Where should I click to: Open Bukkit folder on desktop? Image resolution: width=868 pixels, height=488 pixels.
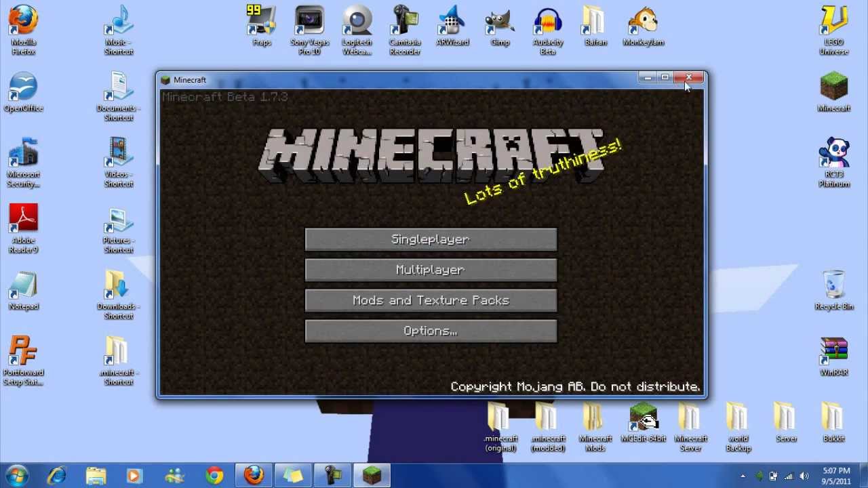coord(834,422)
